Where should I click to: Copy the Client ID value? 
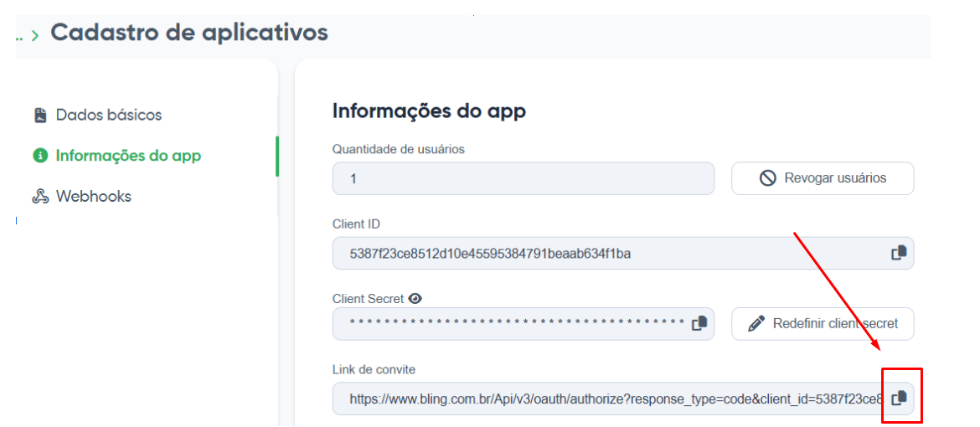pyautogui.click(x=899, y=253)
